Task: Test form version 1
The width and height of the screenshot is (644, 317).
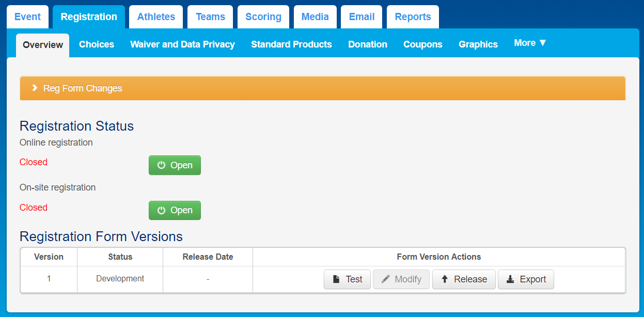Action: [x=347, y=279]
